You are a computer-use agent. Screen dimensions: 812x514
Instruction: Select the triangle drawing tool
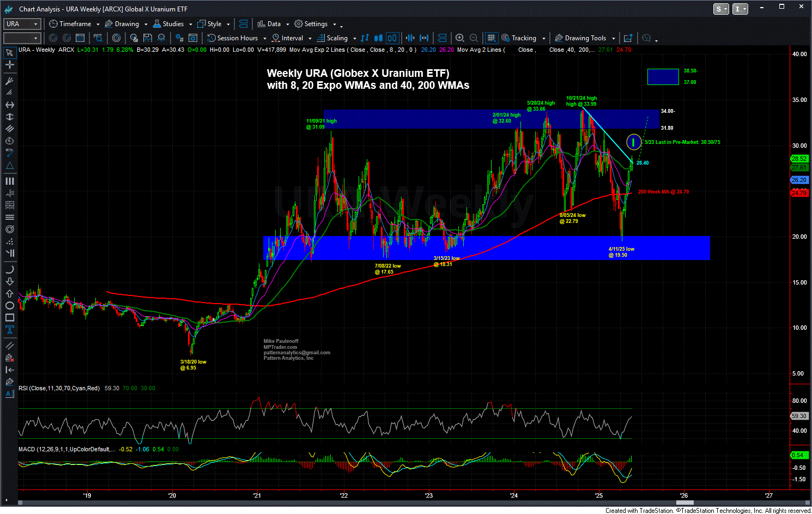pos(9,166)
